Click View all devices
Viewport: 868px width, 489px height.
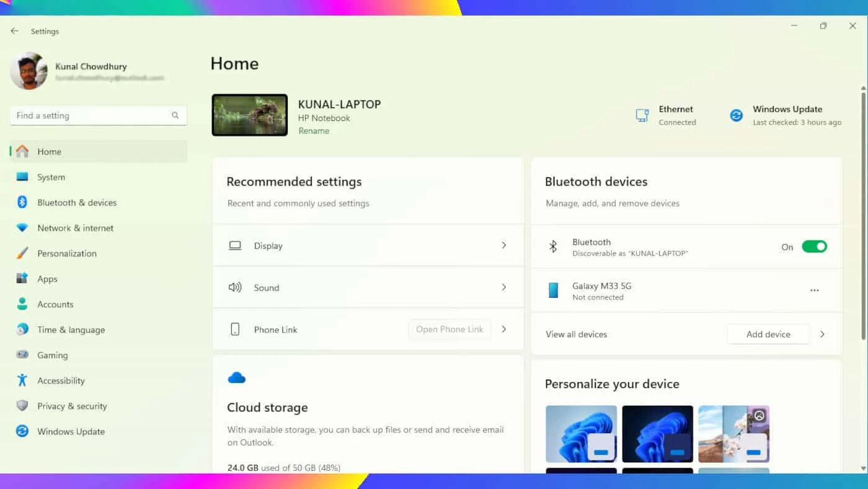576,334
